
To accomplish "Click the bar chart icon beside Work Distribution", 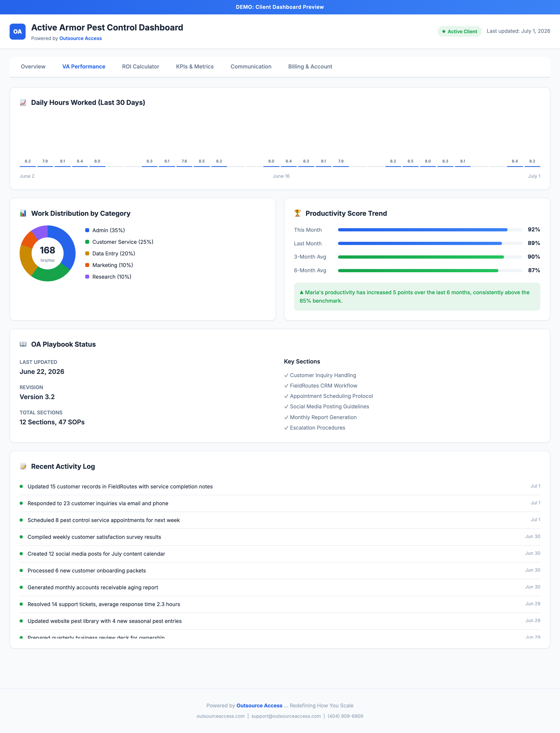I will [23, 214].
